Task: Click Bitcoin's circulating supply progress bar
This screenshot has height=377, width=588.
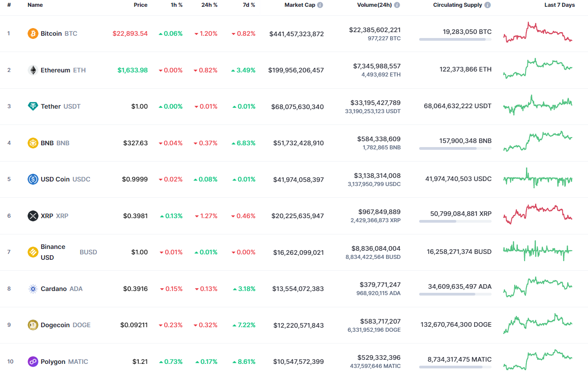Action: (x=455, y=40)
